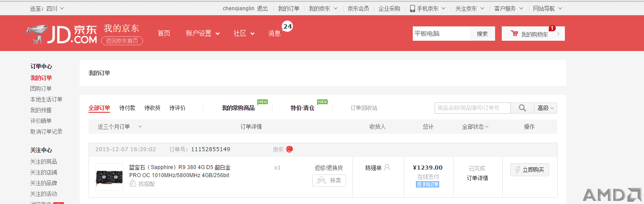Go to 首页 in navigation bar

click(164, 34)
